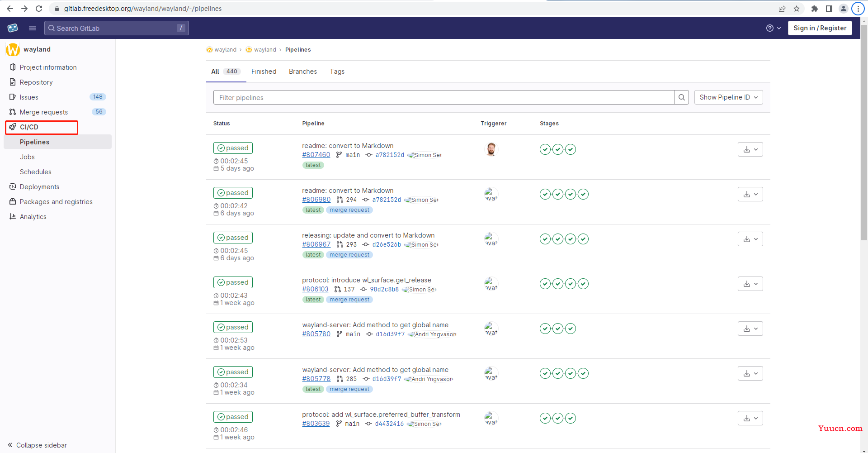Open browser profile avatar icon
Screen dimensions: 868x453
844,9
